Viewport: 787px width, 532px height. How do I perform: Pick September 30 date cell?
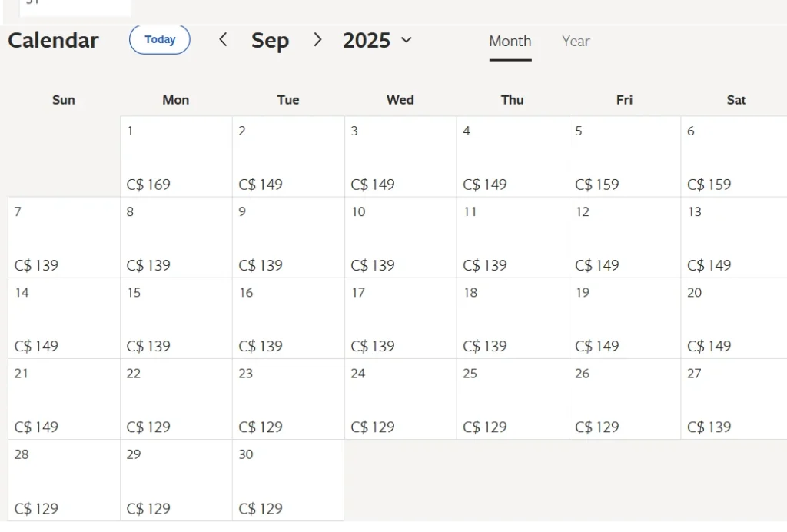[288, 480]
